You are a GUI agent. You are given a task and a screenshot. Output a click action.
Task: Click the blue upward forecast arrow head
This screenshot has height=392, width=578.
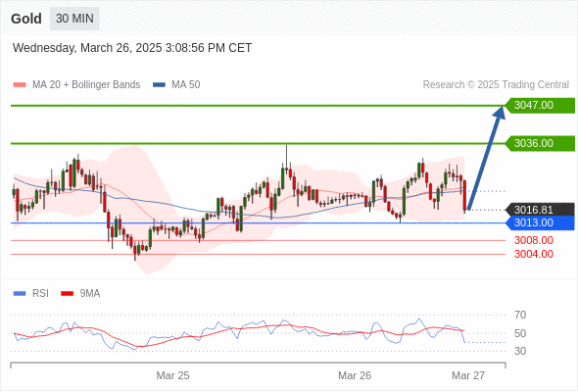(x=500, y=112)
